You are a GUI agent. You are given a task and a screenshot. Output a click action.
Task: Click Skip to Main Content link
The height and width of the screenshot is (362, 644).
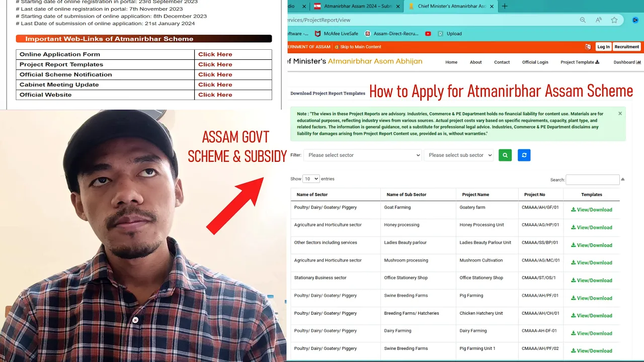coord(361,47)
